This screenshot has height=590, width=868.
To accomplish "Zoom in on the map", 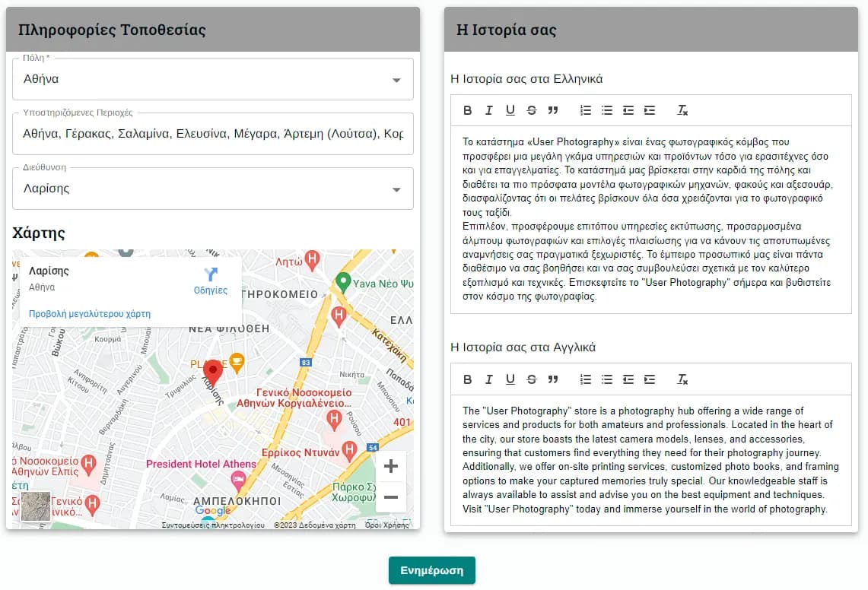I will [391, 466].
